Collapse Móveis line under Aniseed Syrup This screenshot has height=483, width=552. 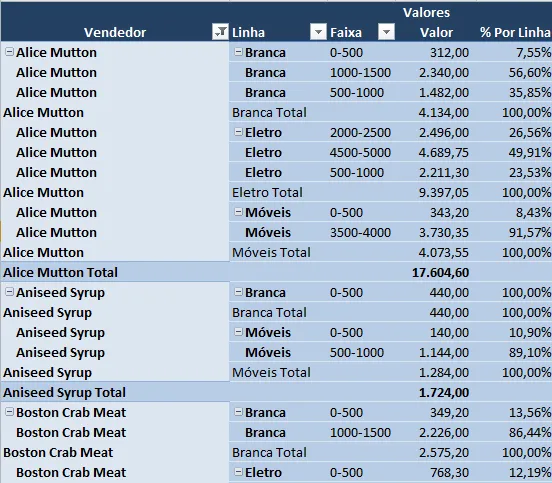[x=238, y=332]
